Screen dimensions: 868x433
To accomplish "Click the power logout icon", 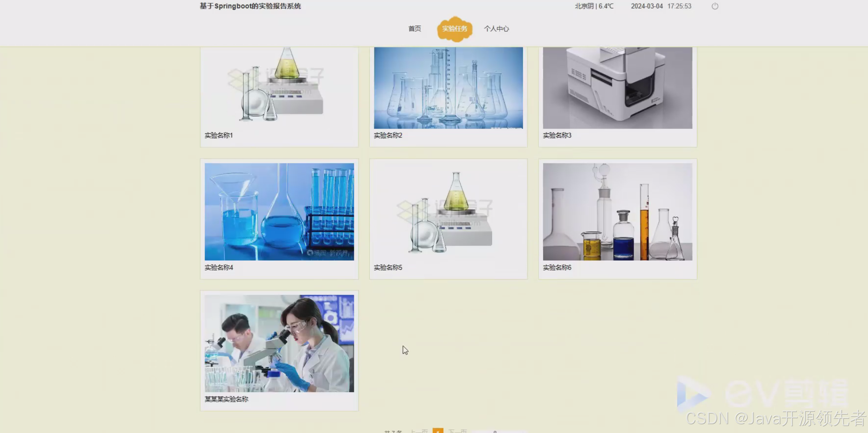I will tap(715, 6).
